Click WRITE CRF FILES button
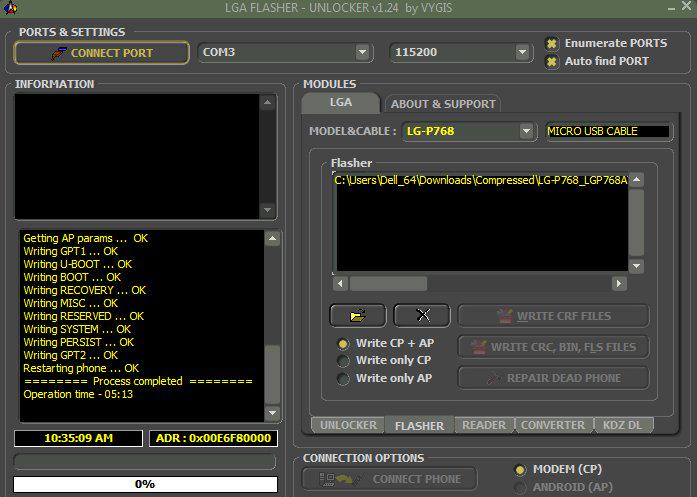 pos(553,316)
